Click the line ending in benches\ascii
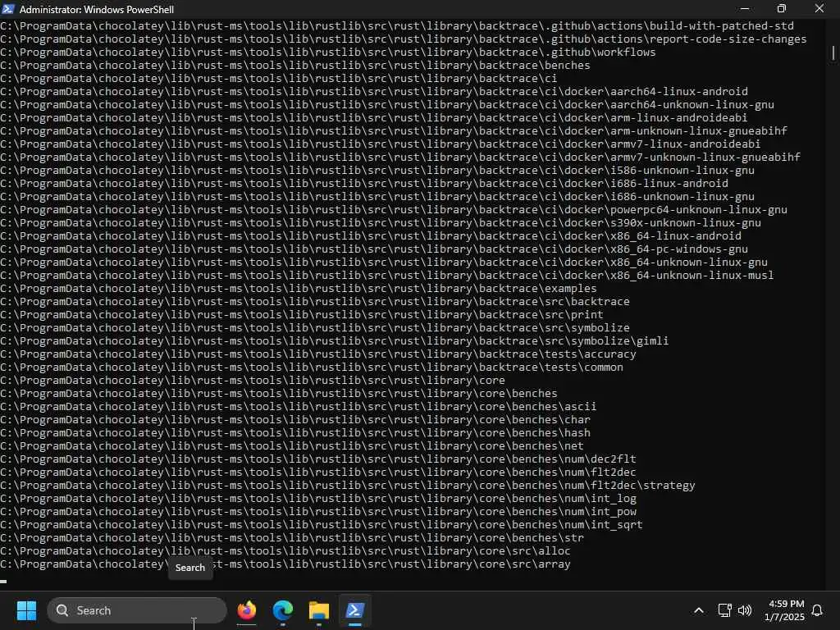 click(299, 407)
